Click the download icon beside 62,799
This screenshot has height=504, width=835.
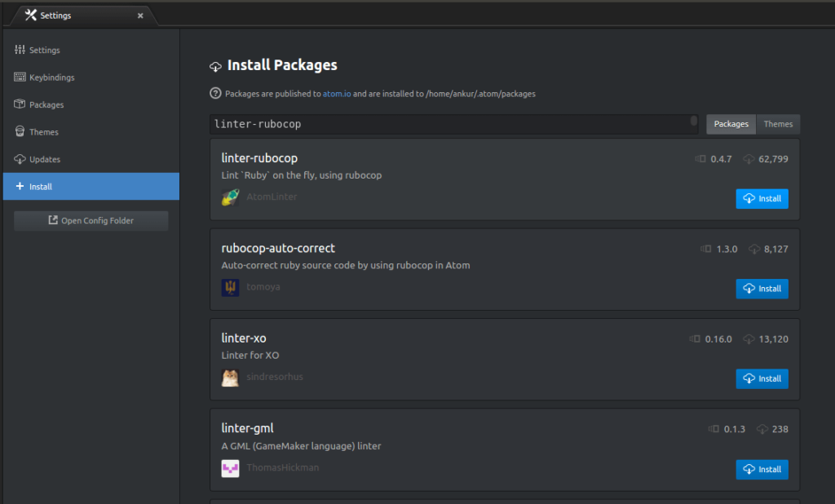tap(749, 159)
